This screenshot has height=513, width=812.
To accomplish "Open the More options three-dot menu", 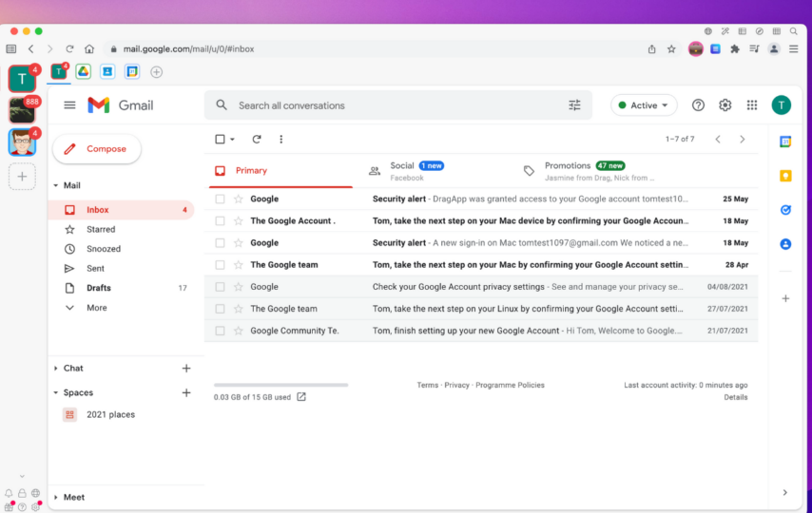I will click(280, 139).
